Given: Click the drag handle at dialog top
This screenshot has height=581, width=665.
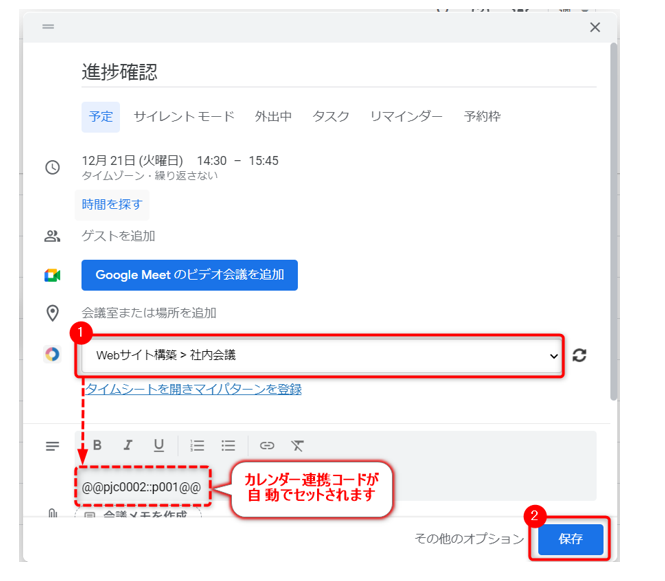Looking at the screenshot, I should pos(48,27).
